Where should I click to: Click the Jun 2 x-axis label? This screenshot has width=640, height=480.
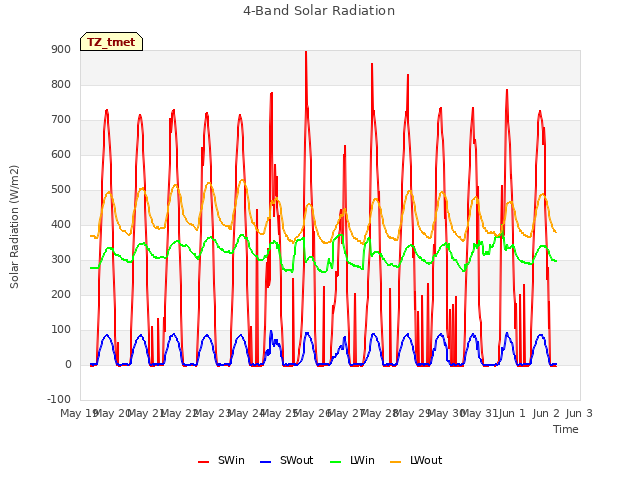pos(546,413)
